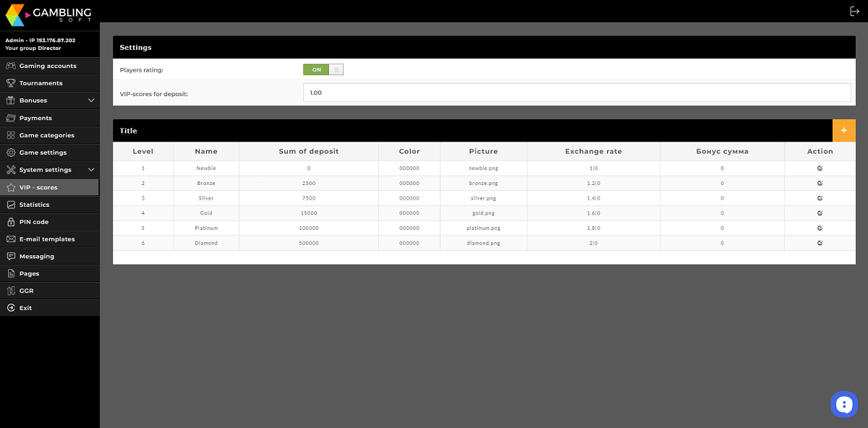Click the gear icon beside Game settings
The width and height of the screenshot is (868, 428).
(x=11, y=153)
